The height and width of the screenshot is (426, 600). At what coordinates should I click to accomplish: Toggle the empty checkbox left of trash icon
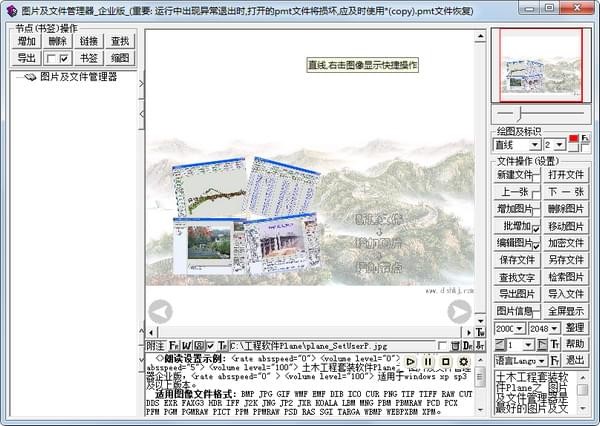(x=442, y=346)
